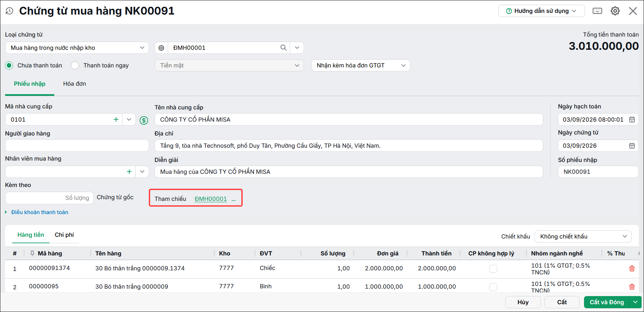Image resolution: width=644 pixels, height=312 pixels.
Task: Click the keyboard shortcuts icon
Action: pos(597,11)
